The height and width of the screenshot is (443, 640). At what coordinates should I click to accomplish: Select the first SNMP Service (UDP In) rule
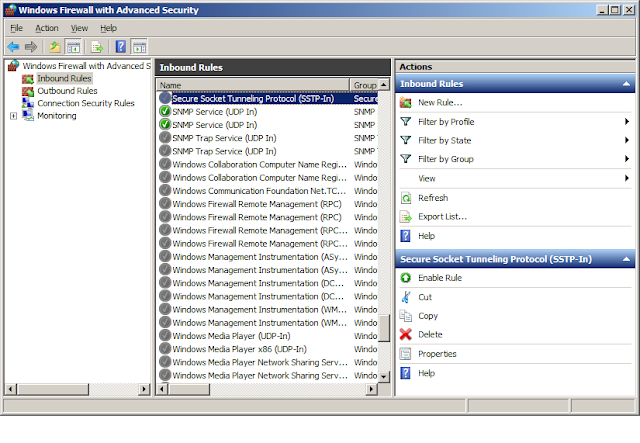pos(267,111)
